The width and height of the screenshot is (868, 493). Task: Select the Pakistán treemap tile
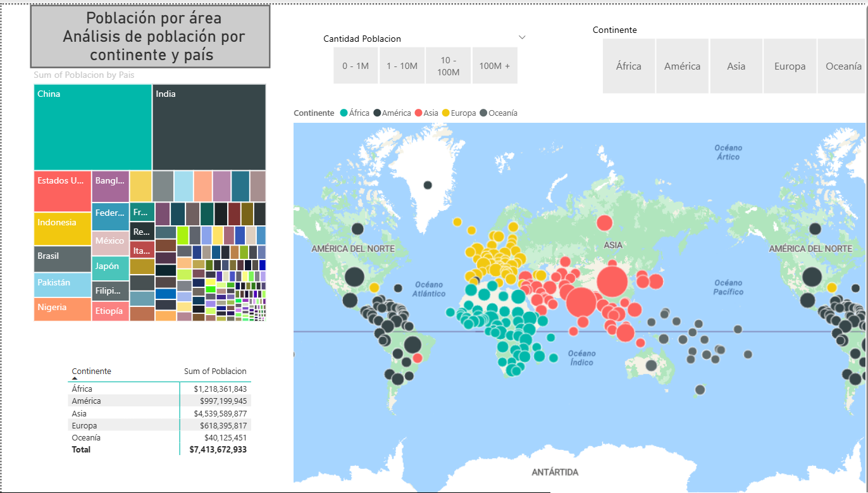[63, 285]
